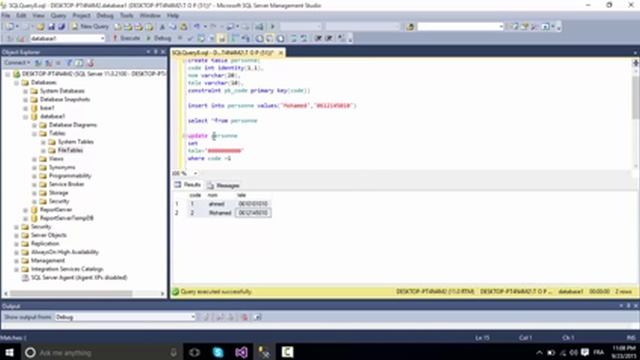Click the New Query toolbar button
This screenshot has height=360, width=640.
tap(90, 27)
